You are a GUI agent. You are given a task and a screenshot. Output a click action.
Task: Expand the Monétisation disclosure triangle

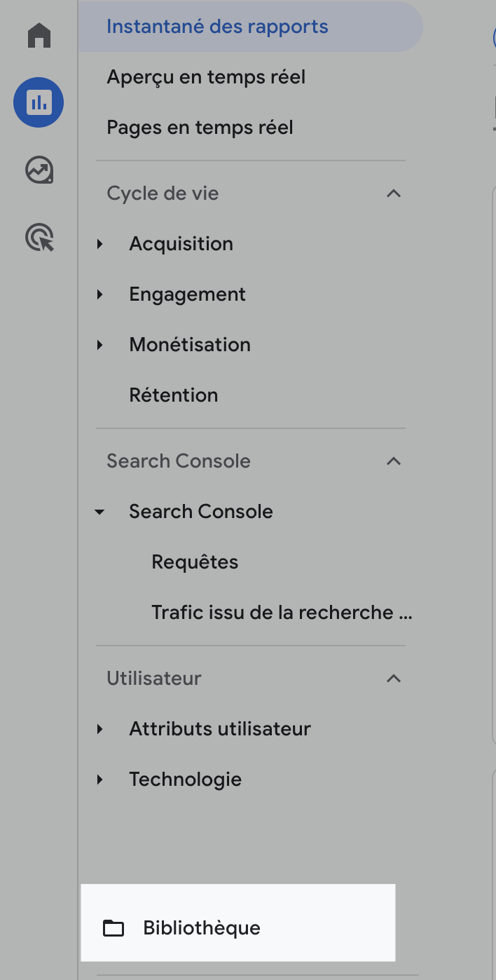pos(100,345)
